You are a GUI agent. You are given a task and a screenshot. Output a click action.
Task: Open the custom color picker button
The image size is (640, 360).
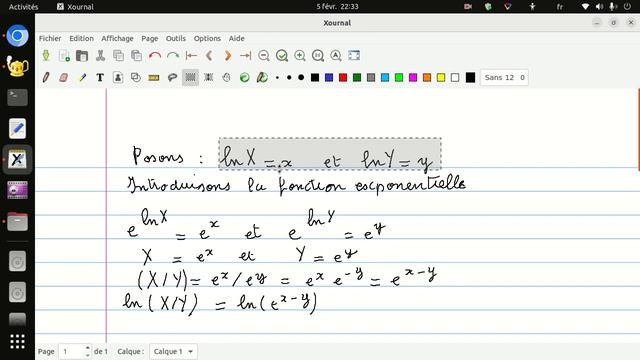click(470, 78)
